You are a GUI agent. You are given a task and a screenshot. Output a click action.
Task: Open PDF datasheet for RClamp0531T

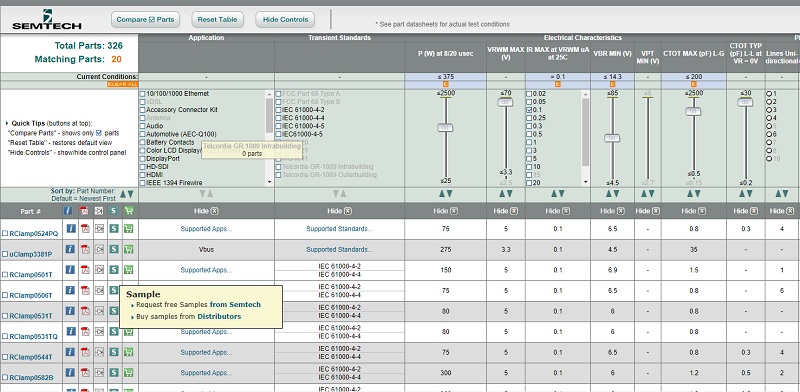point(85,311)
